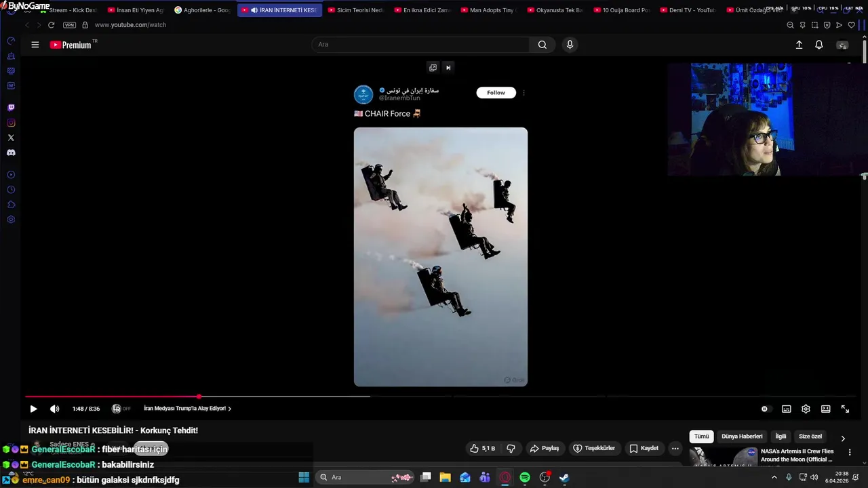Open Discord from Opera GX sidebar
Screen dimensions: 868x488
click(x=11, y=152)
